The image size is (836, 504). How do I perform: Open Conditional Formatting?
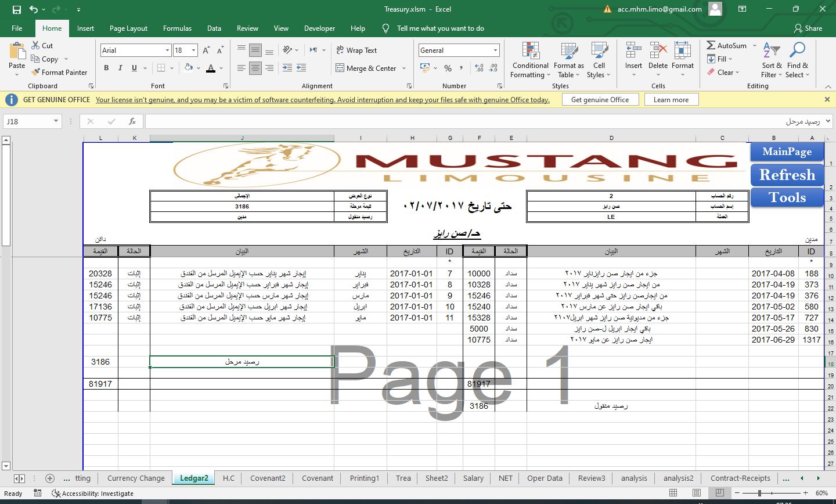[x=530, y=60]
